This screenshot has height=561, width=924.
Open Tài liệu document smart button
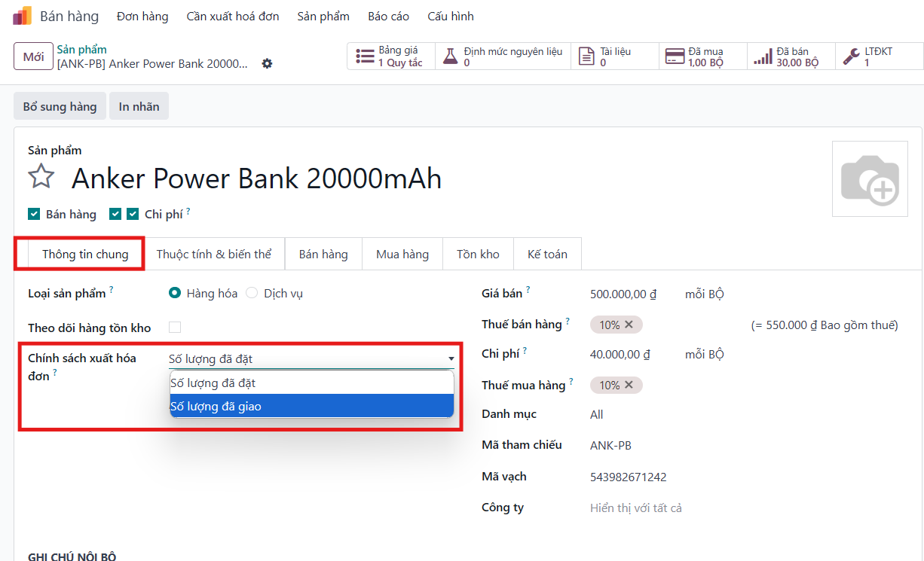click(x=615, y=56)
